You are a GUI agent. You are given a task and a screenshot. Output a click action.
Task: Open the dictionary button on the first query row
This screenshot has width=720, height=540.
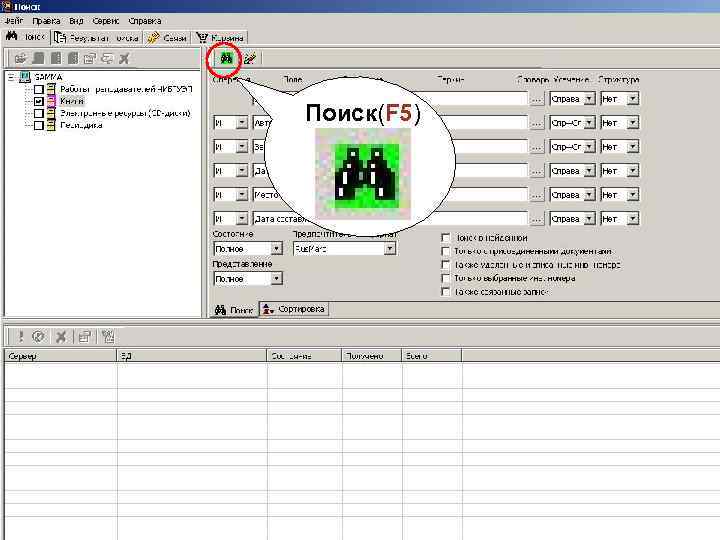(537, 99)
